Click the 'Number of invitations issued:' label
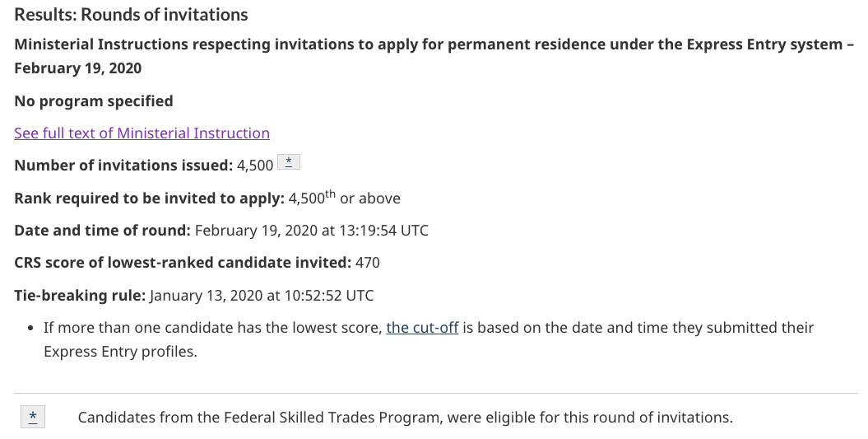Screen dimensions: 868x439 (123, 166)
